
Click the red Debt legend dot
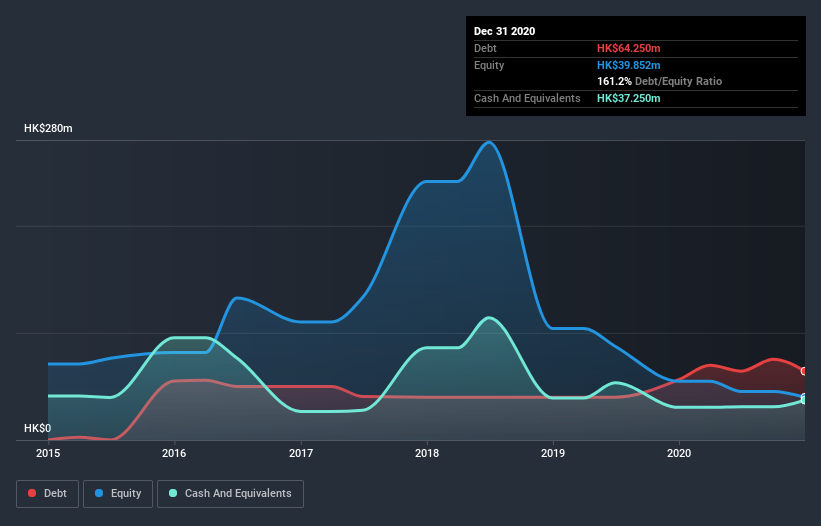click(32, 493)
